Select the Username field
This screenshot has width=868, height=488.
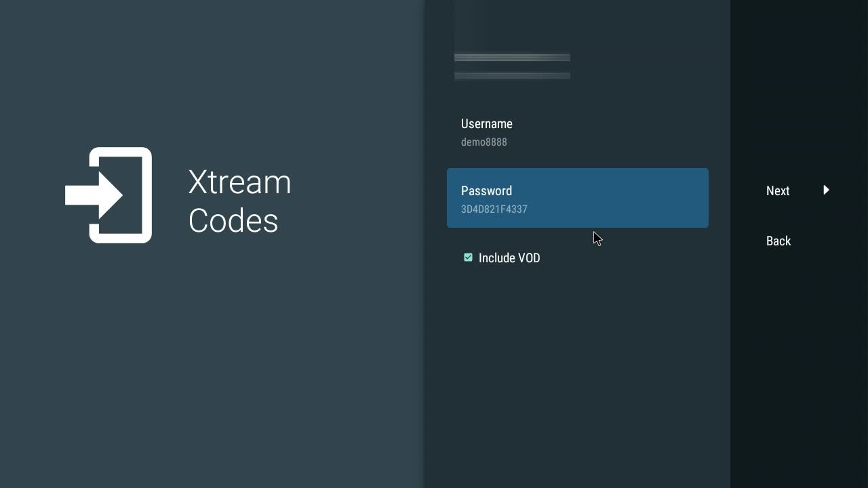tap(576, 132)
